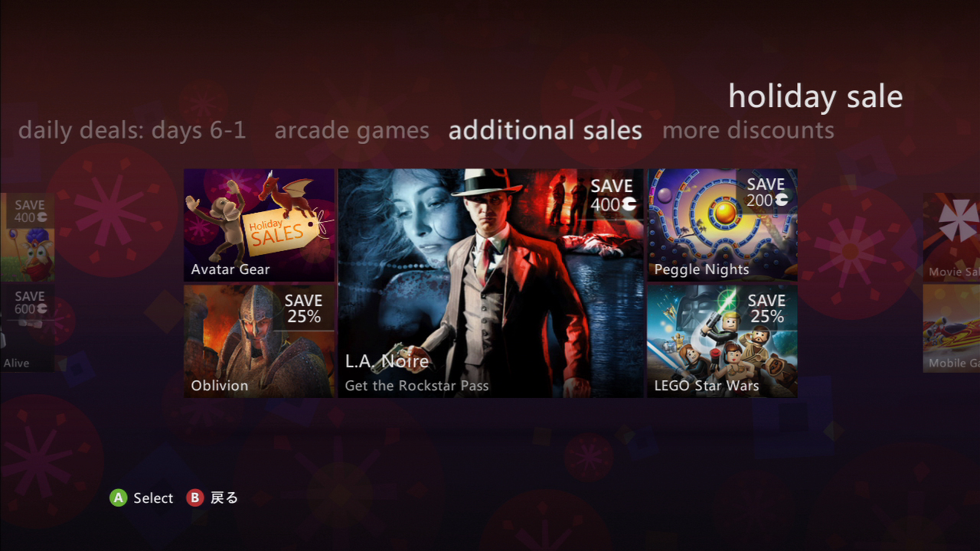
Task: Open the Oblivion sale tile
Action: [260, 341]
